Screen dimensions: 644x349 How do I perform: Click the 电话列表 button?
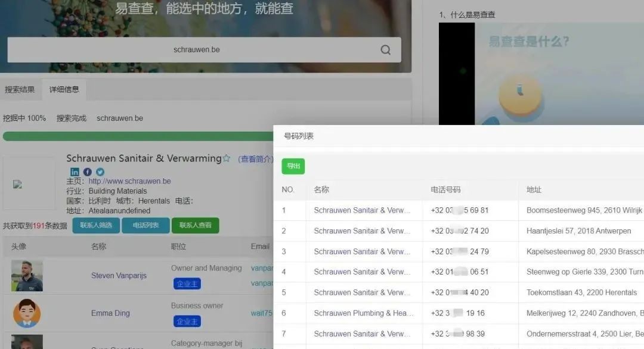point(145,225)
